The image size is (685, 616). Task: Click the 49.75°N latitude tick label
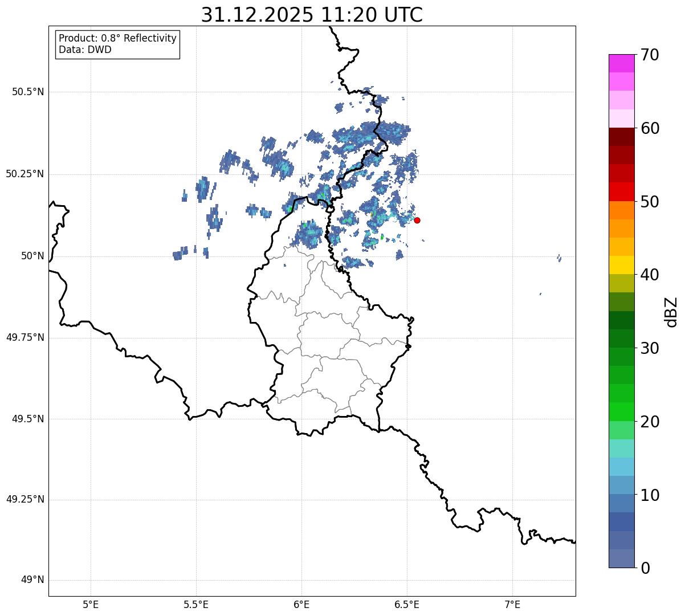[25, 337]
